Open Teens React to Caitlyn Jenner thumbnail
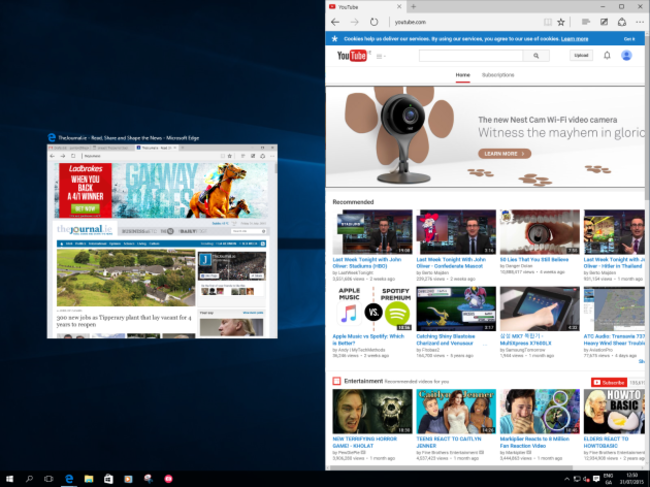 (x=456, y=411)
